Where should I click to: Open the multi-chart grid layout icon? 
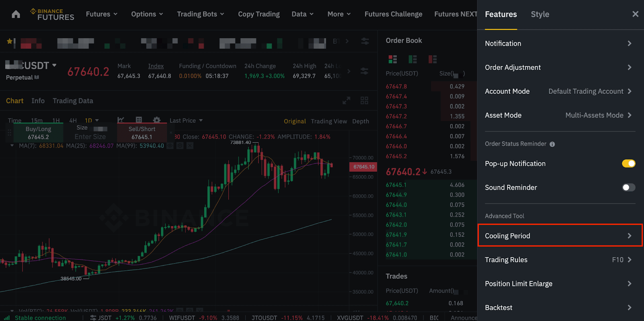click(364, 101)
